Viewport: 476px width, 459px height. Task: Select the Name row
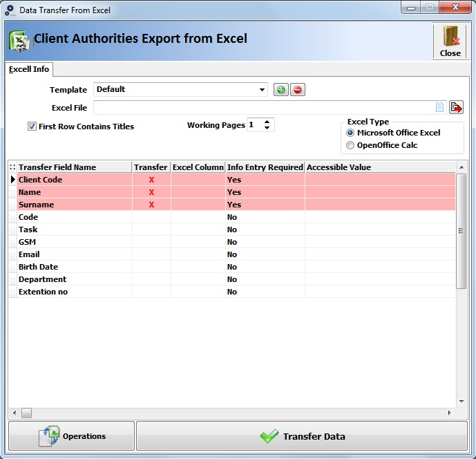coord(232,192)
